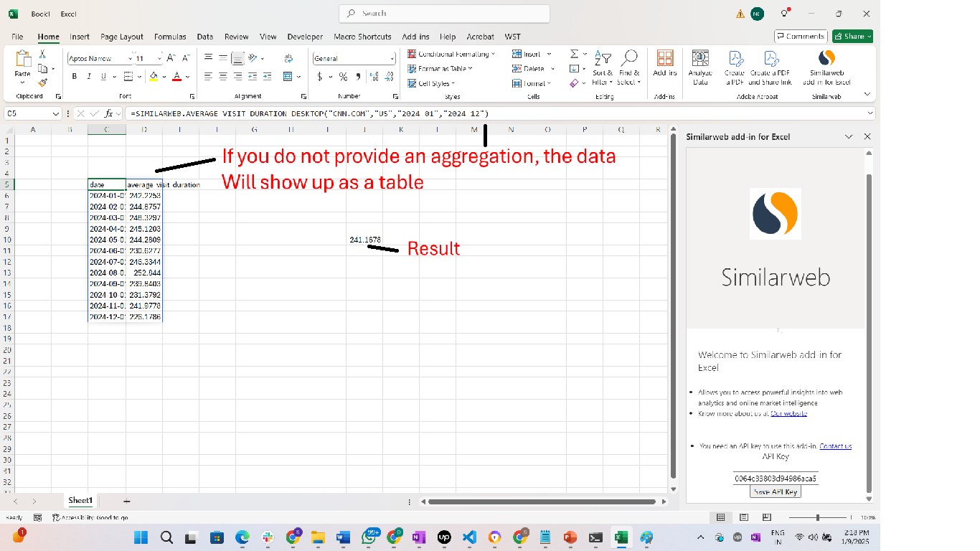Open the Developer ribbon tab
The image size is (980, 551).
(305, 37)
